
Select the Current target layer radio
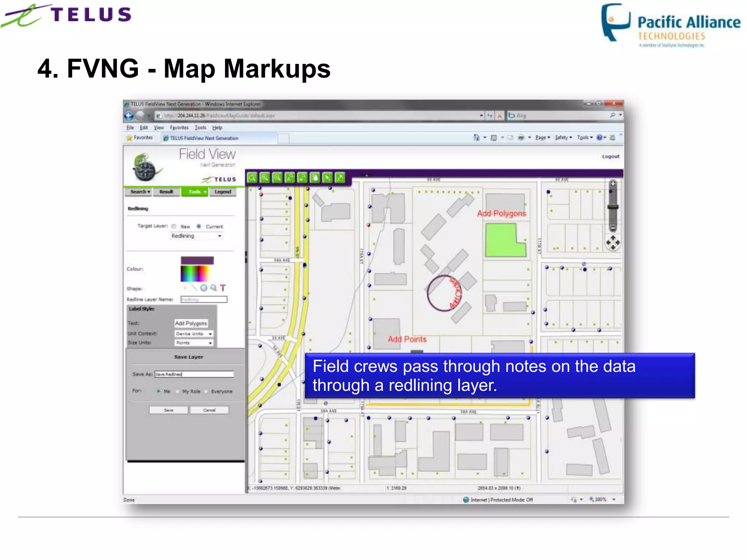click(199, 226)
